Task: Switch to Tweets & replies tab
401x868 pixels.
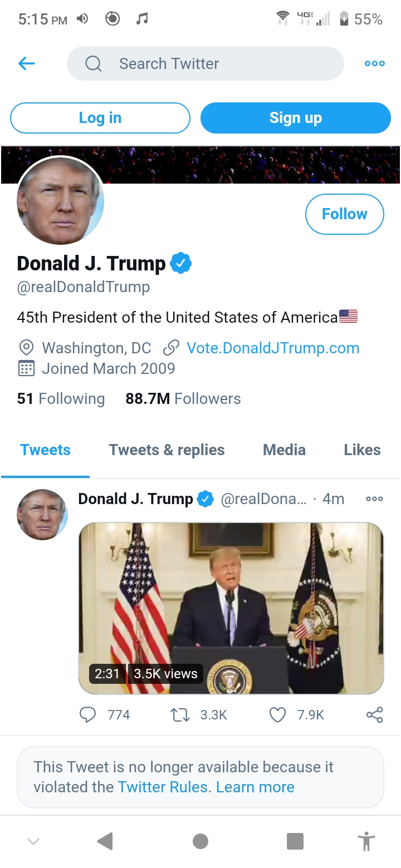Action: [x=167, y=450]
